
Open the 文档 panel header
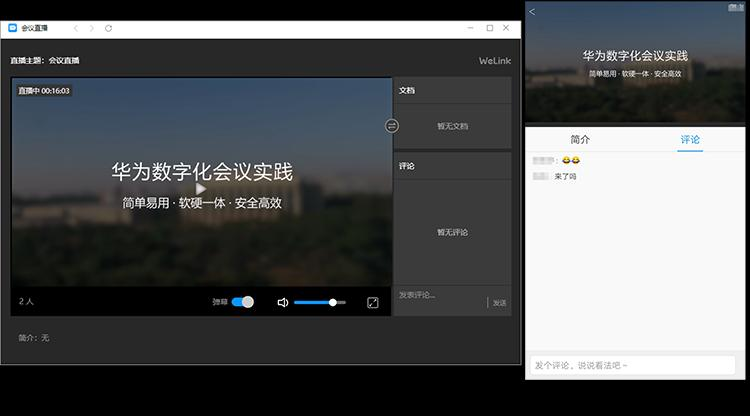coord(452,90)
